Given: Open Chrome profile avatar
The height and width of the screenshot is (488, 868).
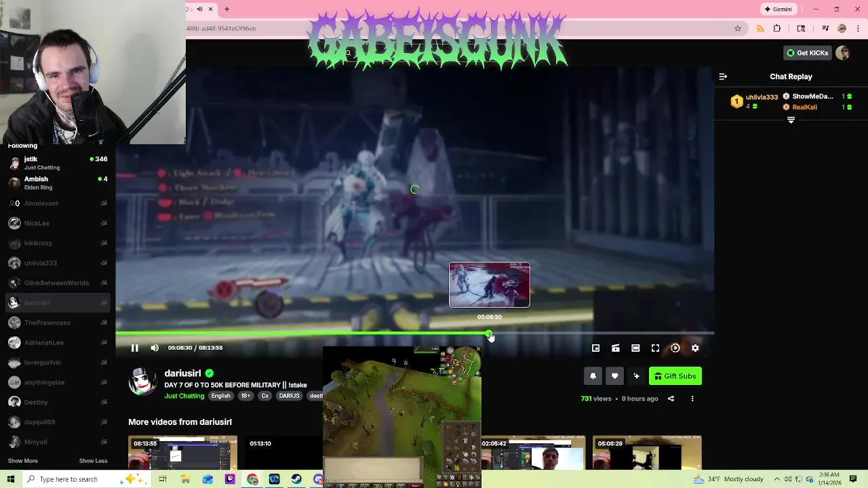Looking at the screenshot, I should [x=842, y=28].
